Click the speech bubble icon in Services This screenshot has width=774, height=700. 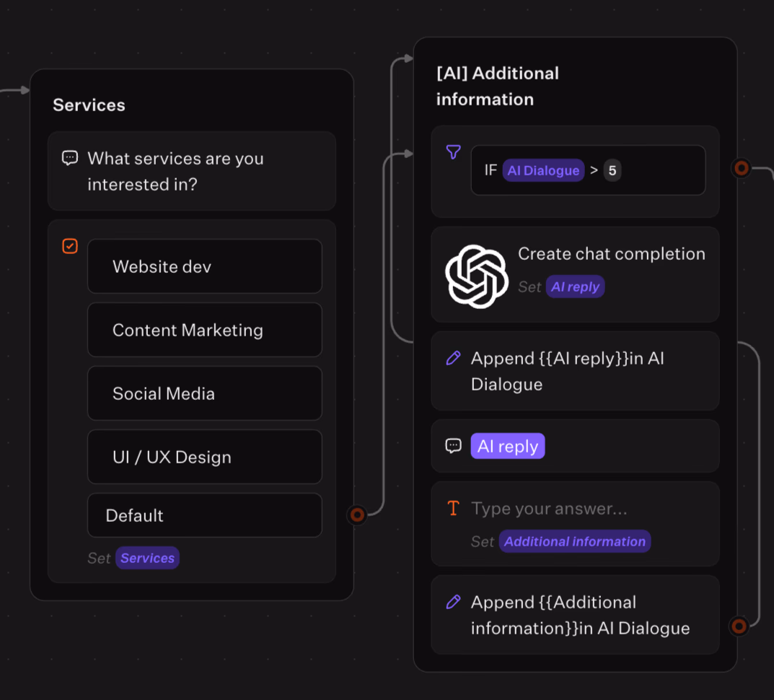coord(70,158)
